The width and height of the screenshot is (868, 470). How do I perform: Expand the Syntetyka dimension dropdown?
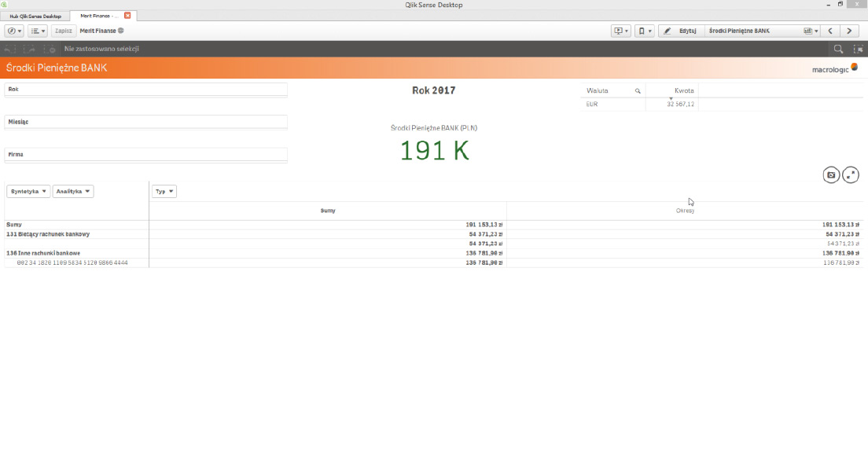pos(28,191)
